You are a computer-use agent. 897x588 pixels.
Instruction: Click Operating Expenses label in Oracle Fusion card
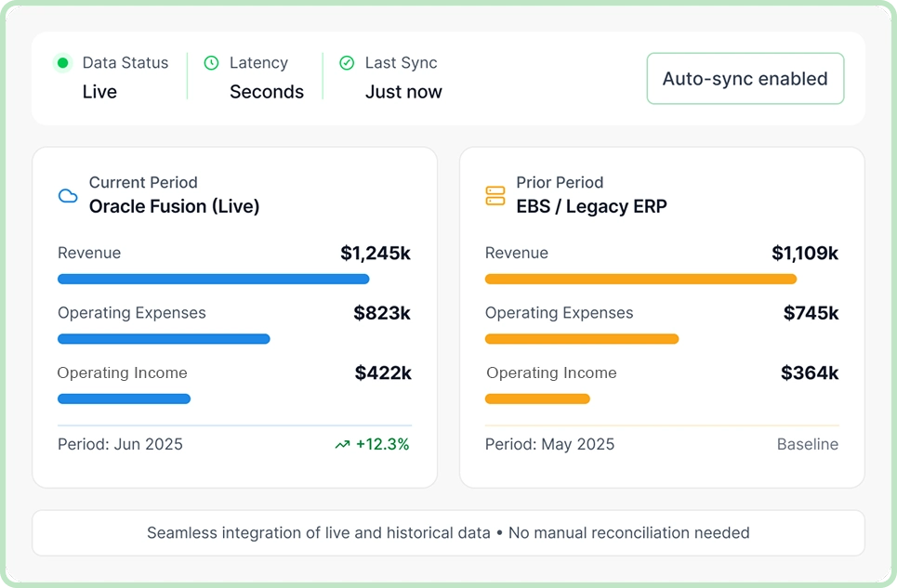(132, 313)
